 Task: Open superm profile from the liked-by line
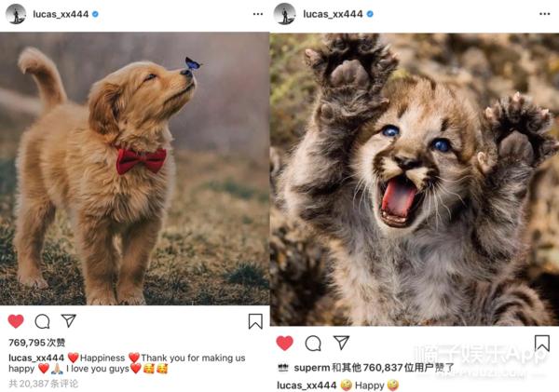point(312,368)
